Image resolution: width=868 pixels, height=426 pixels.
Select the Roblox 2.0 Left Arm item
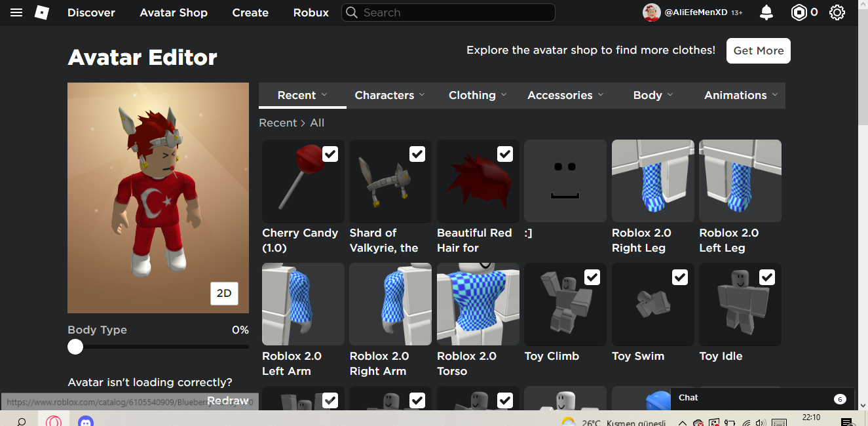point(303,304)
